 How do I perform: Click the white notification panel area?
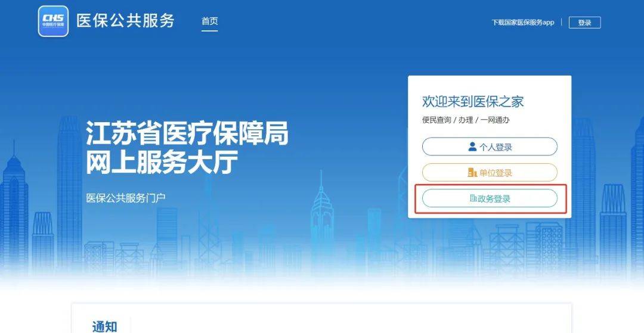coord(321,318)
